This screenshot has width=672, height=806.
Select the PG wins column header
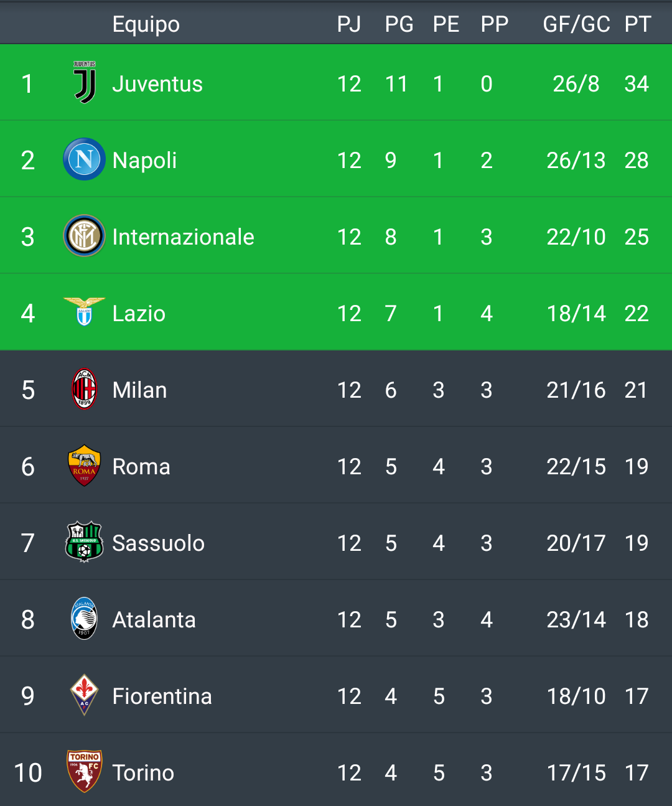(x=399, y=24)
